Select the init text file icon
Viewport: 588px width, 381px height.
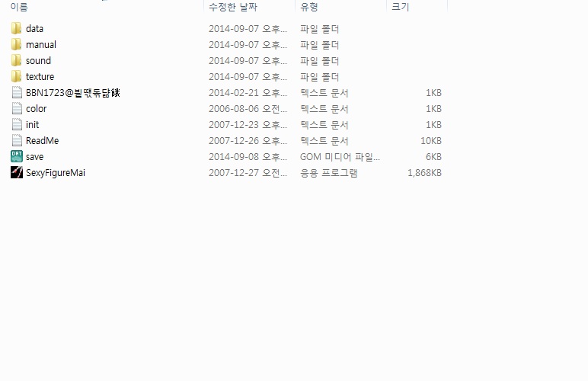[x=17, y=124]
